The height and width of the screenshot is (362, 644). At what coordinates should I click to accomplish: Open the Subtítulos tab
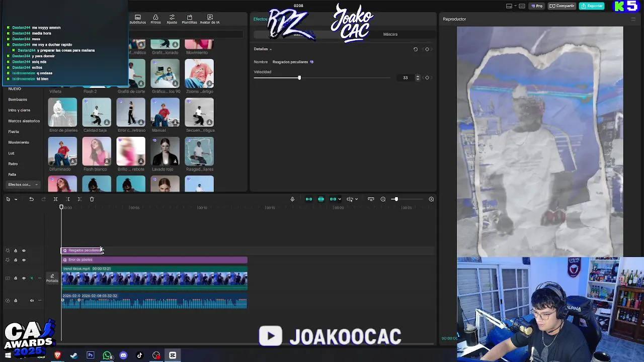(x=137, y=19)
